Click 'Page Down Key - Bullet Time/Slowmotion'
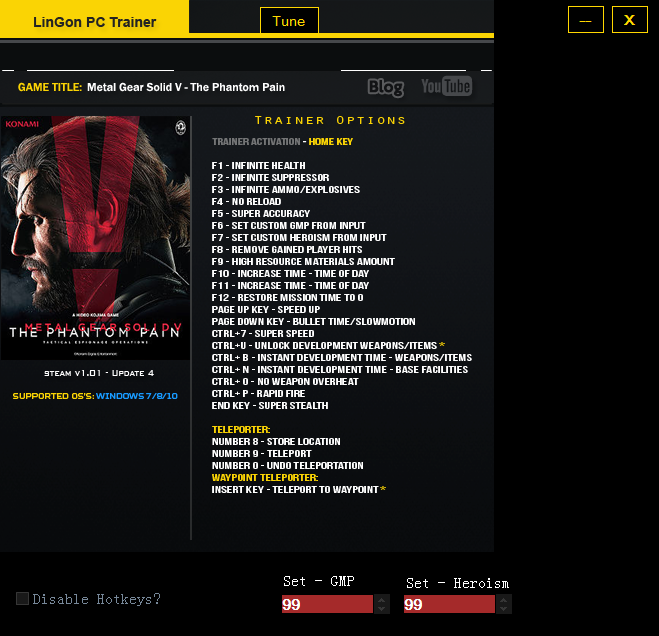 tap(314, 322)
